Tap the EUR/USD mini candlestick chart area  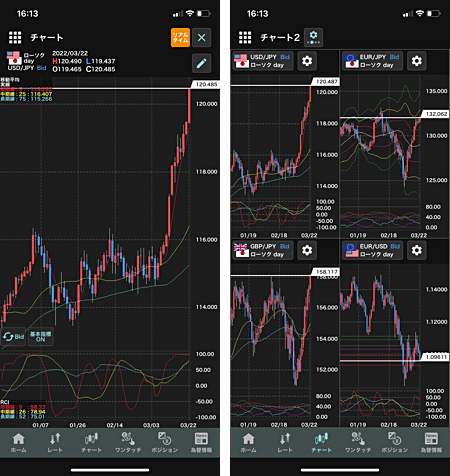click(380, 325)
